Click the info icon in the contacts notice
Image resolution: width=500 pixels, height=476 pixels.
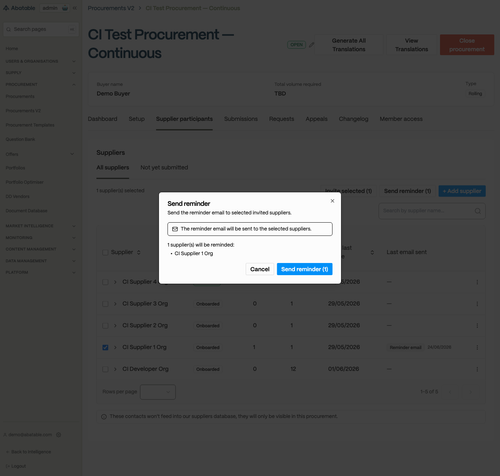(104, 417)
